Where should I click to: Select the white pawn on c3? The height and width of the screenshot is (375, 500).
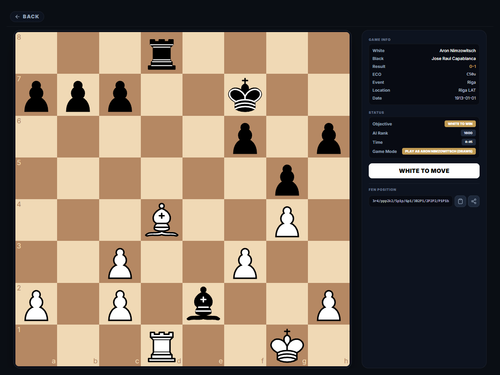pos(120,263)
